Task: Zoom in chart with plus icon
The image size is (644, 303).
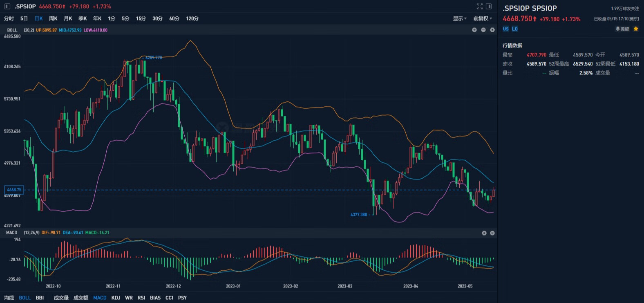Action: [474, 30]
